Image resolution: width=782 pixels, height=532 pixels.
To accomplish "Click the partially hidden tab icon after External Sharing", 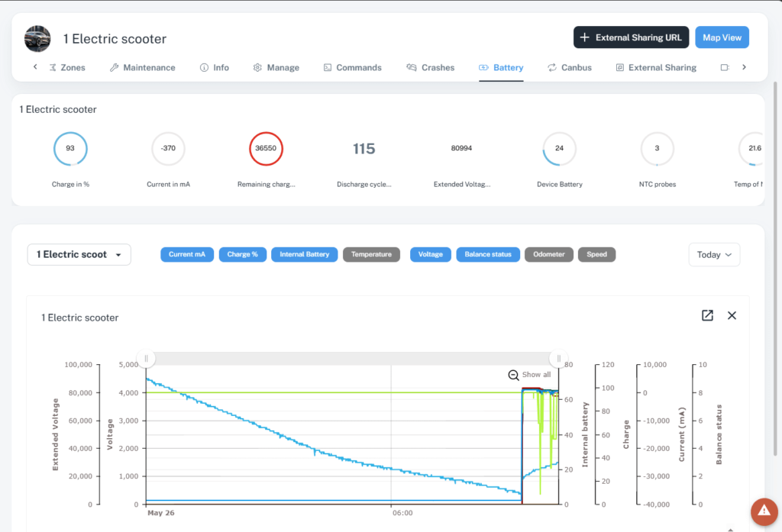I will [725, 67].
